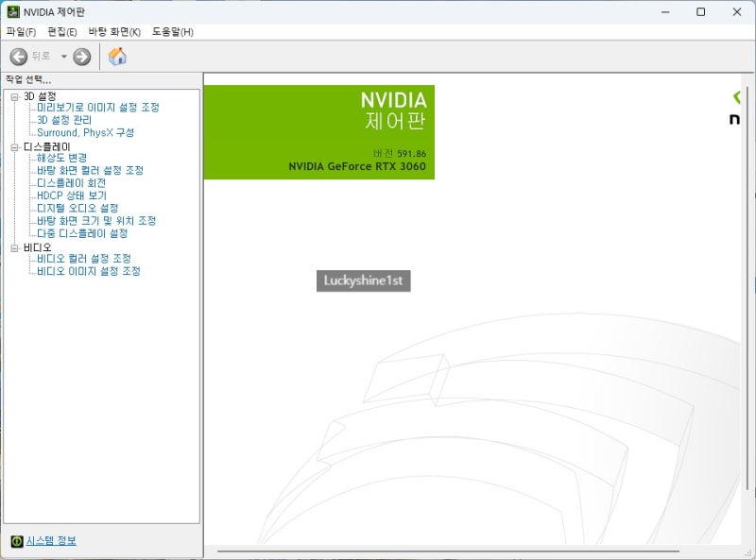Click the NVIDIA title bar app icon
The width and height of the screenshot is (756, 560).
click(13, 11)
